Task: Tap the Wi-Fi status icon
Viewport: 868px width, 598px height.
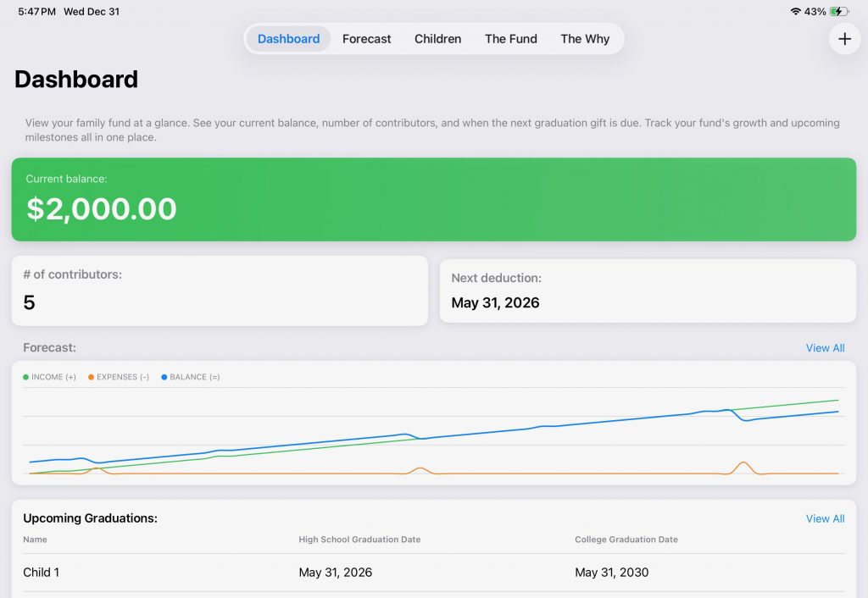Action: click(x=795, y=12)
